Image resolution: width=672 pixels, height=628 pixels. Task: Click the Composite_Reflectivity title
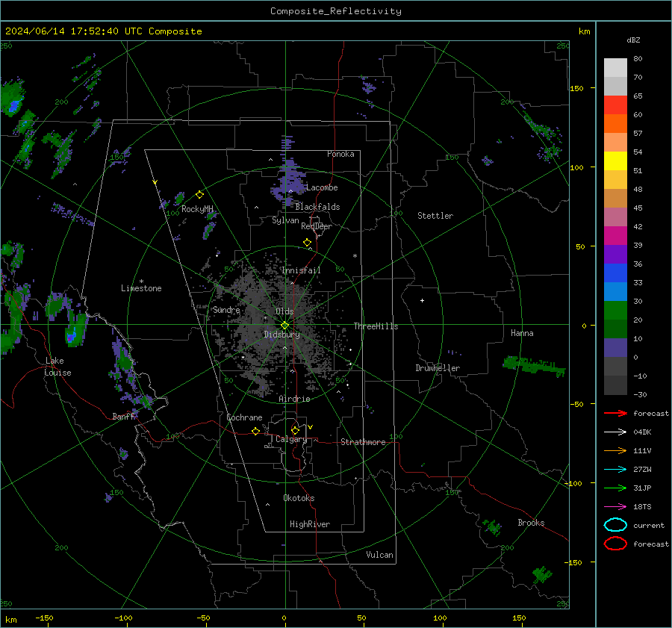pyautogui.click(x=335, y=11)
